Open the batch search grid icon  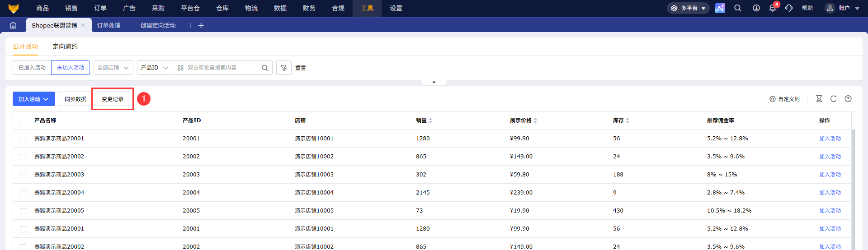180,68
